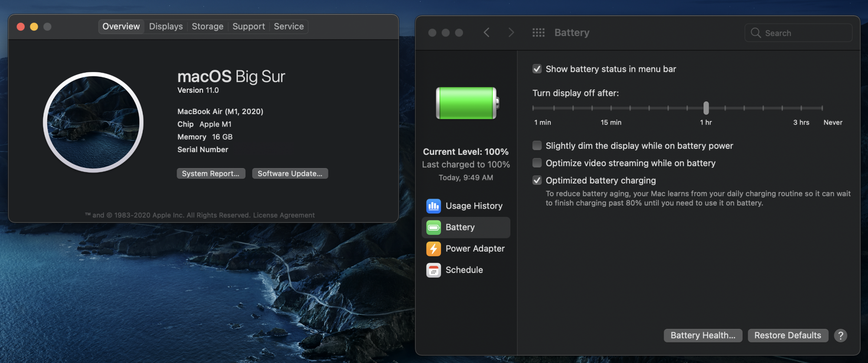Set display-off slider to Never
Screen dimensions: 868x363
[x=822, y=108]
